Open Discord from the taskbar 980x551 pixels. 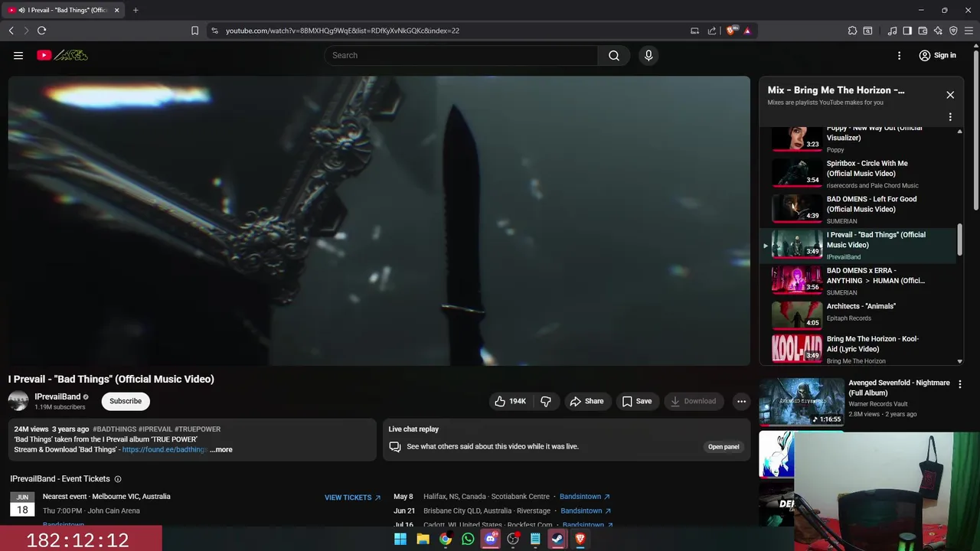[x=490, y=539]
